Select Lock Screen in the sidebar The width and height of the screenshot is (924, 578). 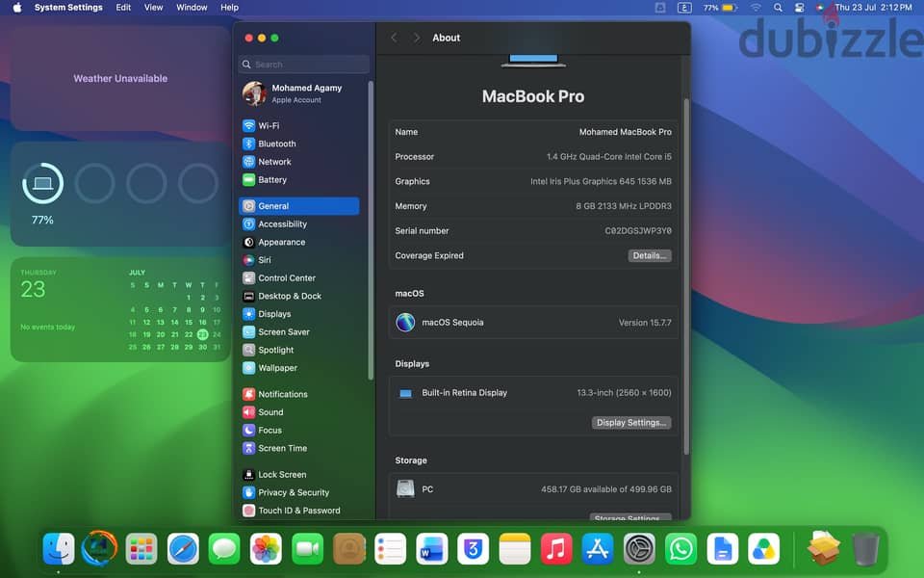(299, 475)
